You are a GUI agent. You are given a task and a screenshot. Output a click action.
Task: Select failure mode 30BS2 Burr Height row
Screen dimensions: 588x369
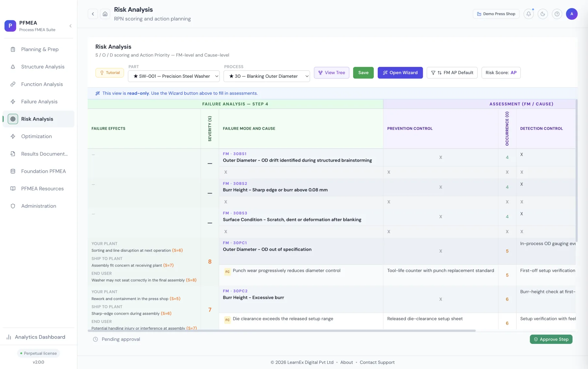click(x=301, y=187)
